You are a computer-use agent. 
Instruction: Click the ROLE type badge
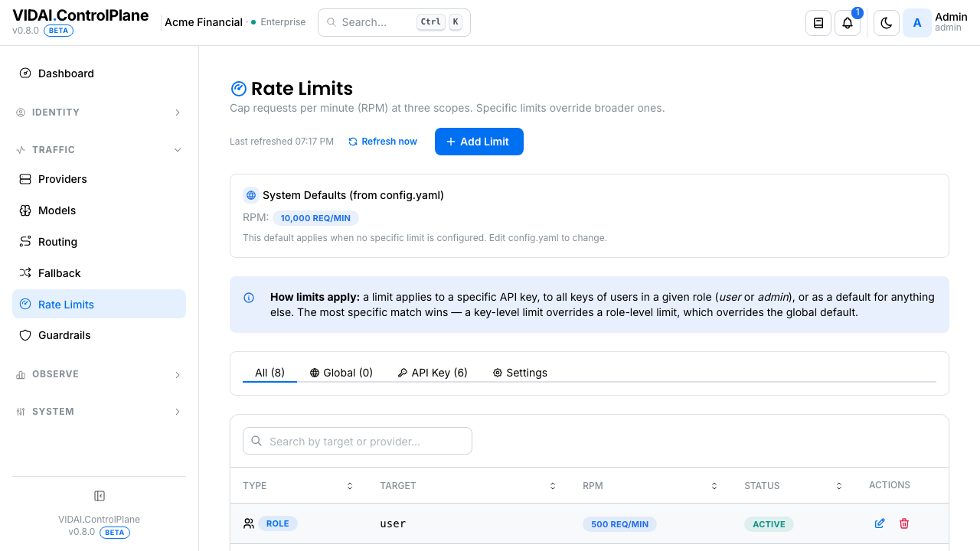tap(278, 523)
